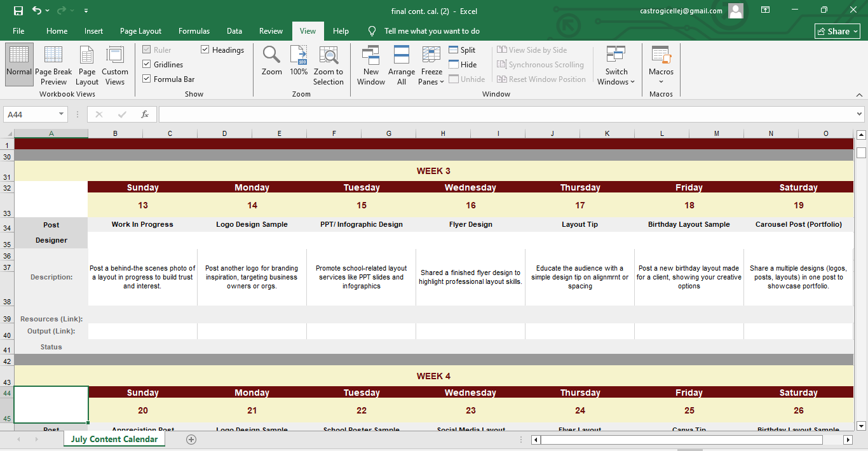Click the Save icon in title bar

pyautogui.click(x=18, y=11)
